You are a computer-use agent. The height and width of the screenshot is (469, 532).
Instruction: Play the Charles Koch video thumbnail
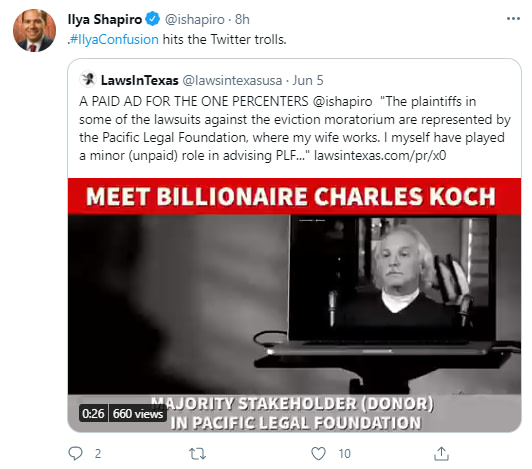294,305
